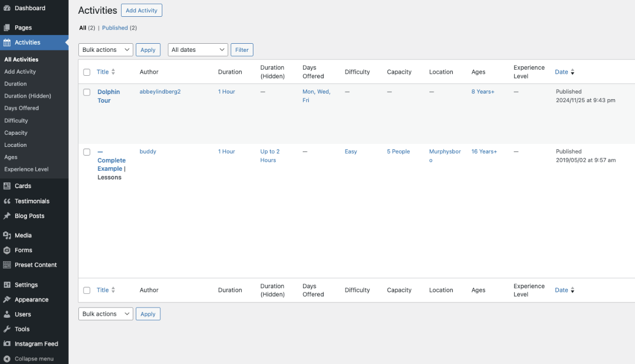Viewport: 635px width, 364px height.
Task: Click the Filter button
Action: (x=242, y=50)
